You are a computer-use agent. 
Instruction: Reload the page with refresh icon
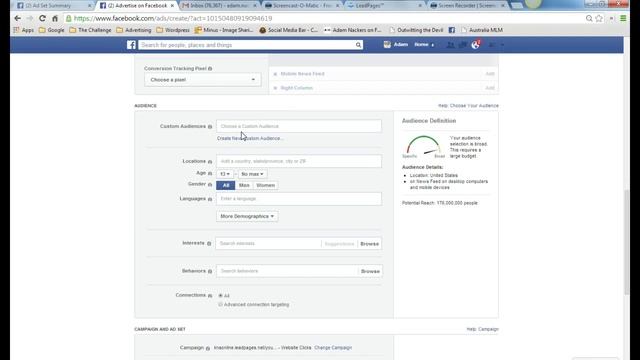click(42, 18)
